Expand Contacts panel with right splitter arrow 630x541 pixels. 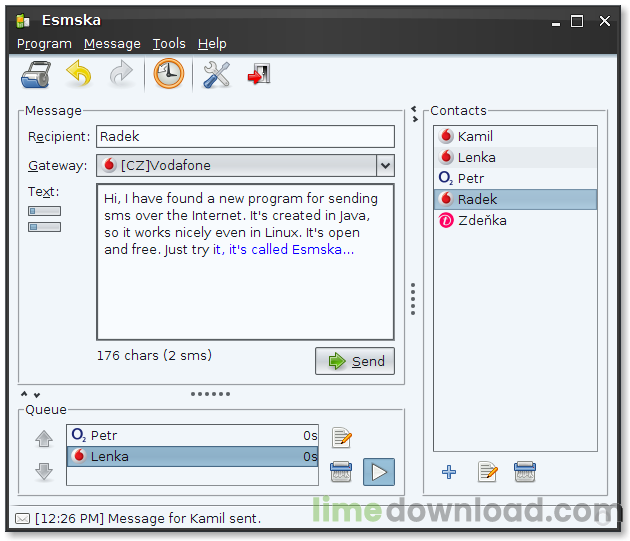pyautogui.click(x=415, y=119)
